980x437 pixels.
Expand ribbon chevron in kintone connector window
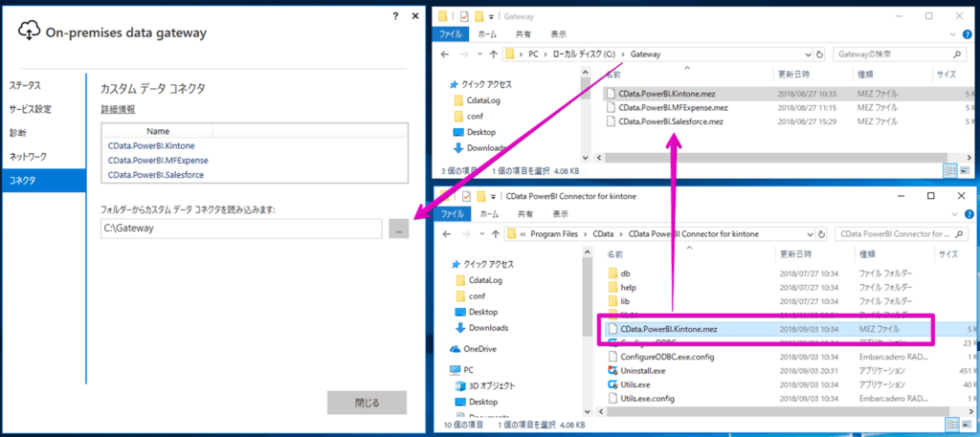point(952,213)
